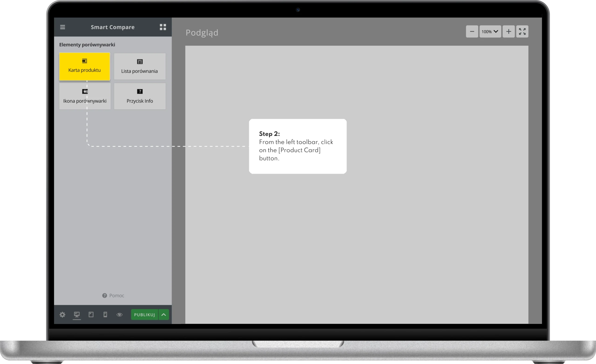The height and width of the screenshot is (364, 596).
Task: Zoom in with the plus button
Action: 508,31
